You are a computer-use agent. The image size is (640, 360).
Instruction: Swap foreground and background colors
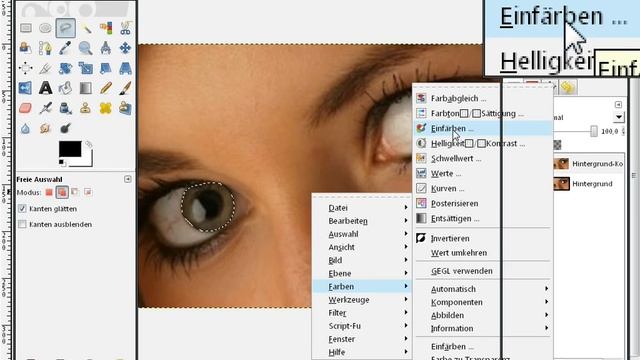click(89, 144)
